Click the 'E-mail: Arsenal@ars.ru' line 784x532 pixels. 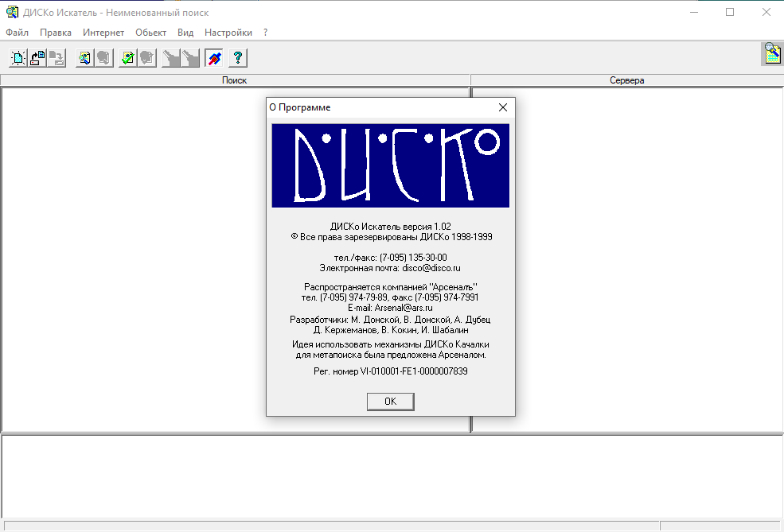391,309
